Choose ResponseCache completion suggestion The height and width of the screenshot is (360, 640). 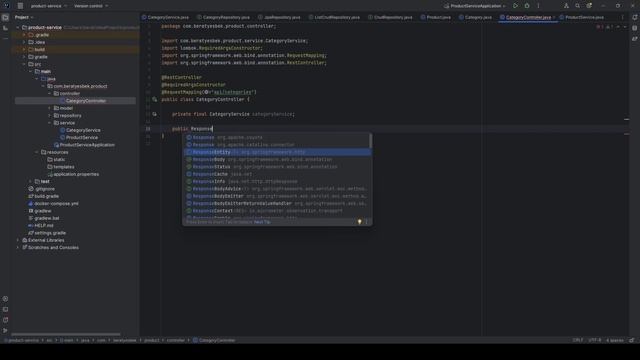pos(277,174)
